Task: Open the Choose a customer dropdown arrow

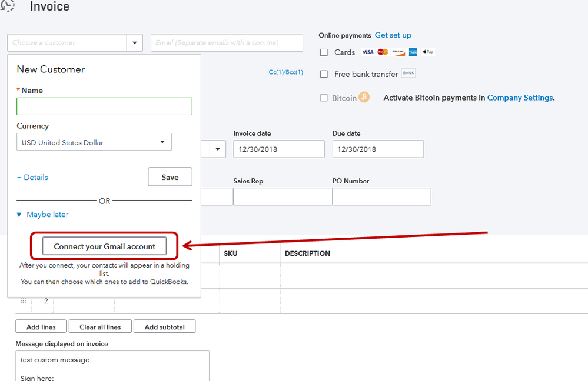Action: (135, 43)
